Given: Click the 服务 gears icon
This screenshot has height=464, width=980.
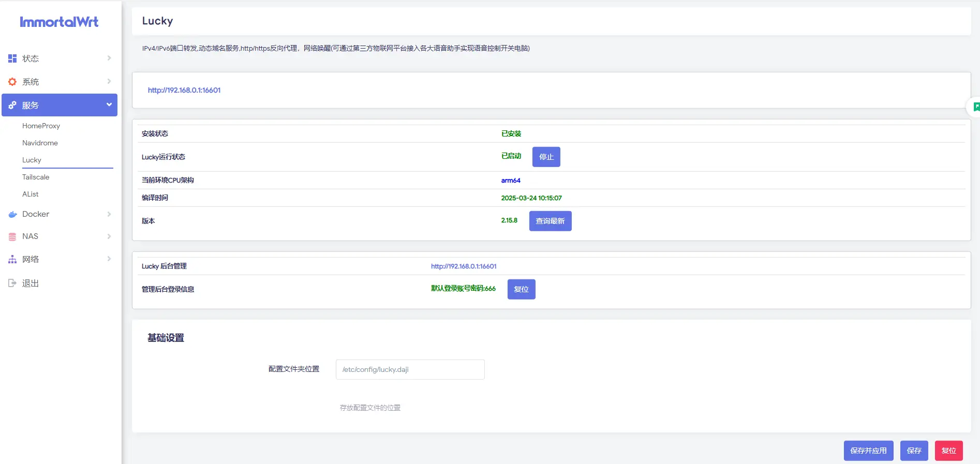Looking at the screenshot, I should [x=12, y=105].
